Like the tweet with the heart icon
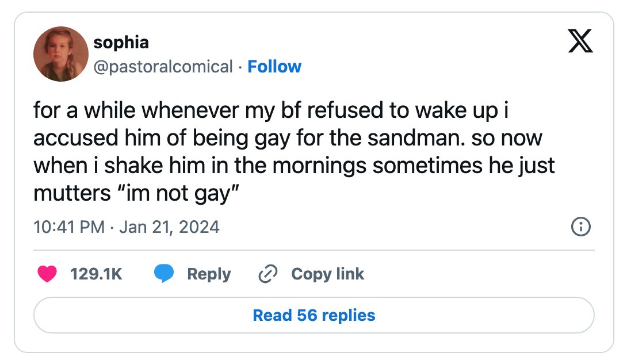The height and width of the screenshot is (364, 627). [x=47, y=274]
